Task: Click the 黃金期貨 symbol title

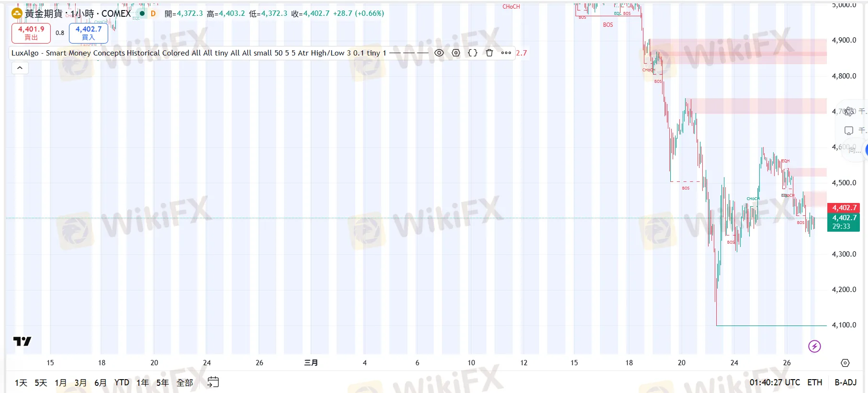Action: tap(44, 13)
